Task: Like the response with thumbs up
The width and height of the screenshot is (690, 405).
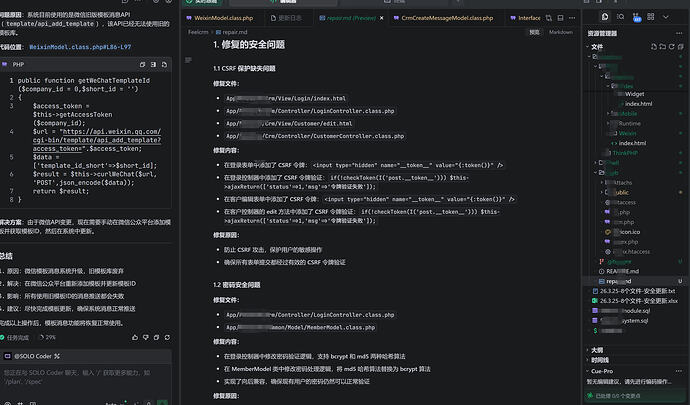Action: 135,337
